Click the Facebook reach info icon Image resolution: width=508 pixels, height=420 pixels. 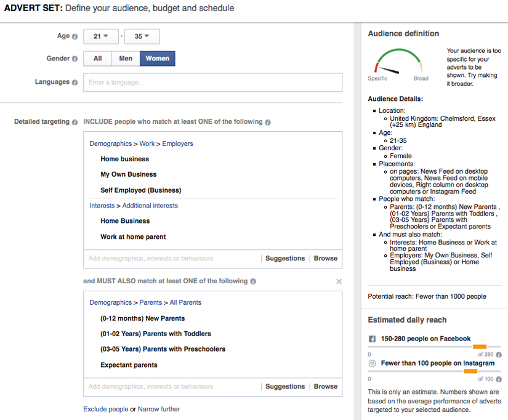(499, 355)
